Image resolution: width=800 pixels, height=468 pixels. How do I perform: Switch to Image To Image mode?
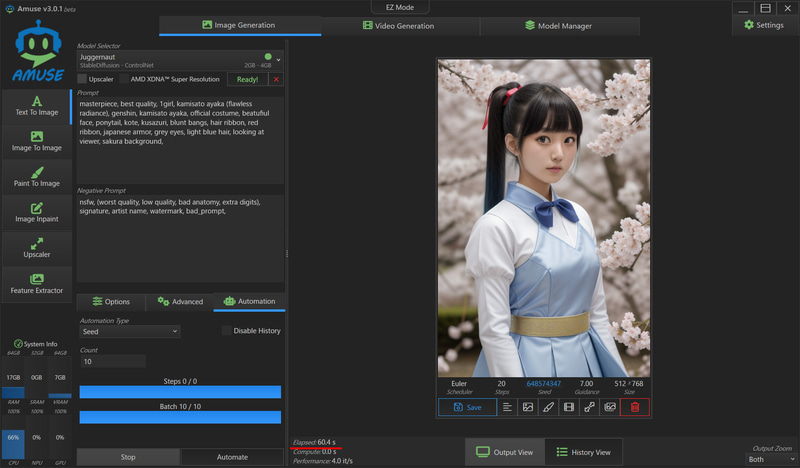(x=37, y=141)
